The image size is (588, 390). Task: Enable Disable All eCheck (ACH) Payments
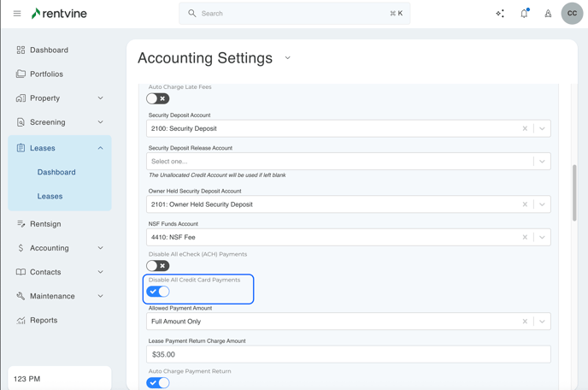click(158, 266)
